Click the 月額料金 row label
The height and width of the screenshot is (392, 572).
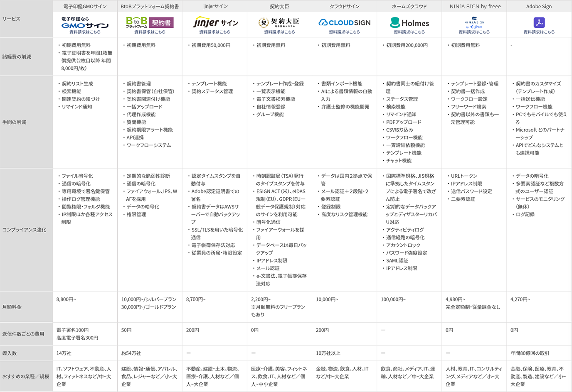(x=12, y=307)
